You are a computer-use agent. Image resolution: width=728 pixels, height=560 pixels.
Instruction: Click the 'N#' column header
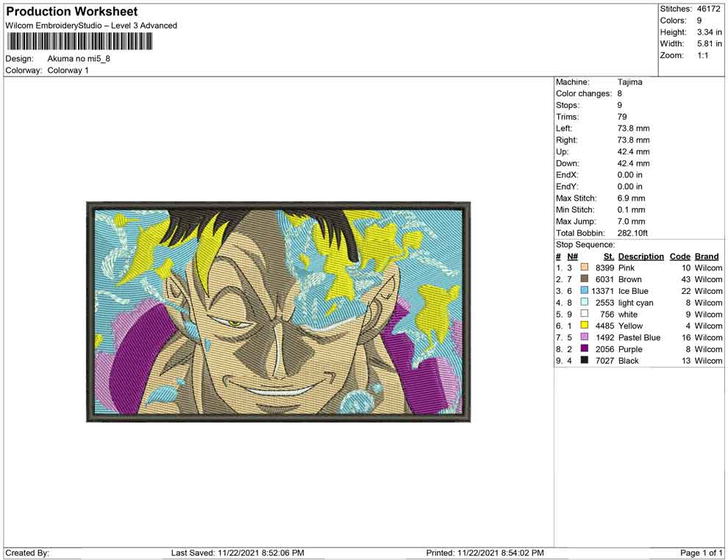pos(572,256)
